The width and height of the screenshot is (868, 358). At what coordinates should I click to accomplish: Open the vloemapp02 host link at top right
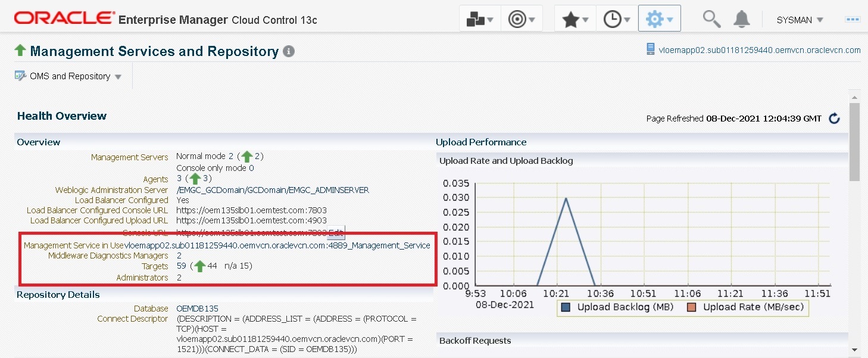coord(759,50)
